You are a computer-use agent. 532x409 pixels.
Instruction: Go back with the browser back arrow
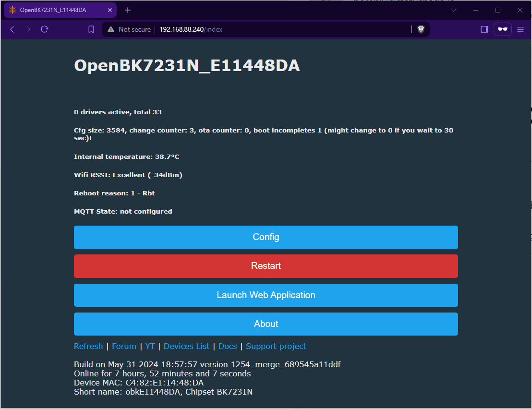pyautogui.click(x=12, y=29)
